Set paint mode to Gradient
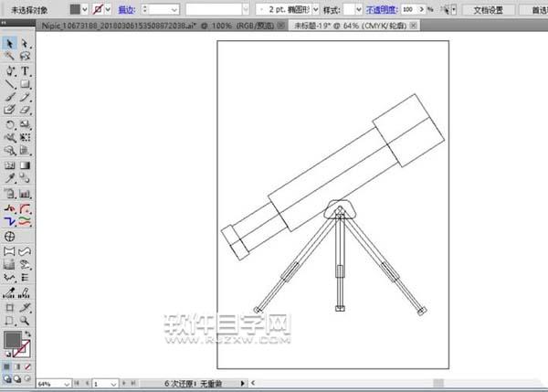 click(x=17, y=366)
